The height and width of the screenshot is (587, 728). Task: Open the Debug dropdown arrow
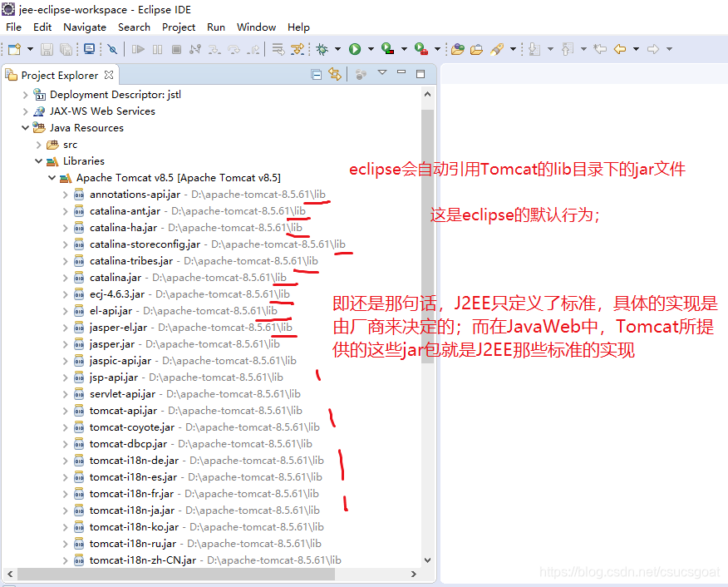click(x=337, y=49)
